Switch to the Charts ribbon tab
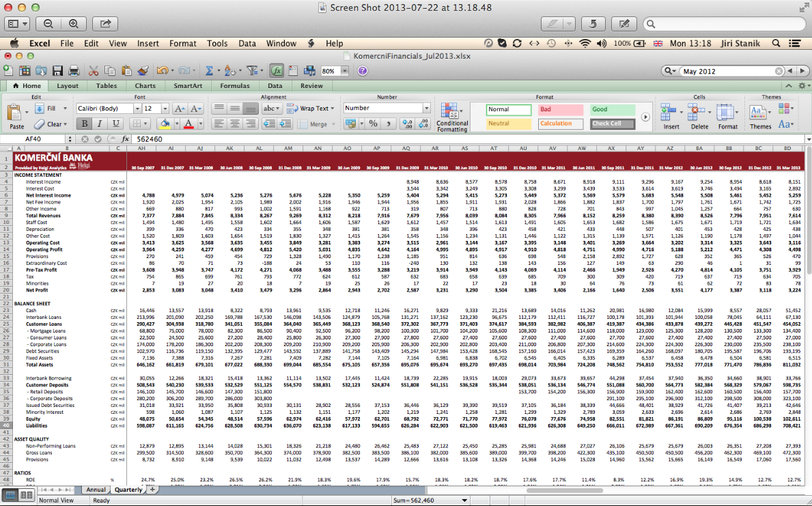The width and height of the screenshot is (812, 506). (145, 86)
